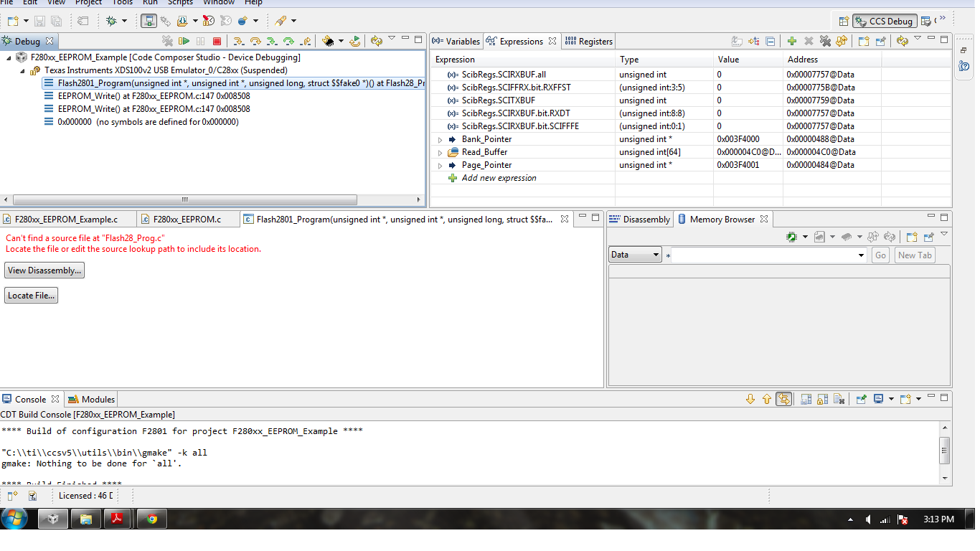
Task: Reset the CPU using the chip icon
Action: pos(328,42)
